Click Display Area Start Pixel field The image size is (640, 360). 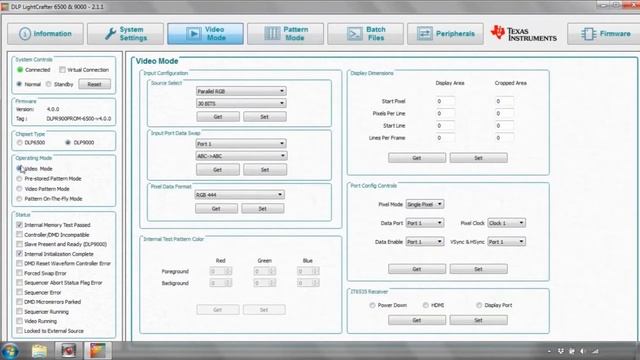point(445,101)
